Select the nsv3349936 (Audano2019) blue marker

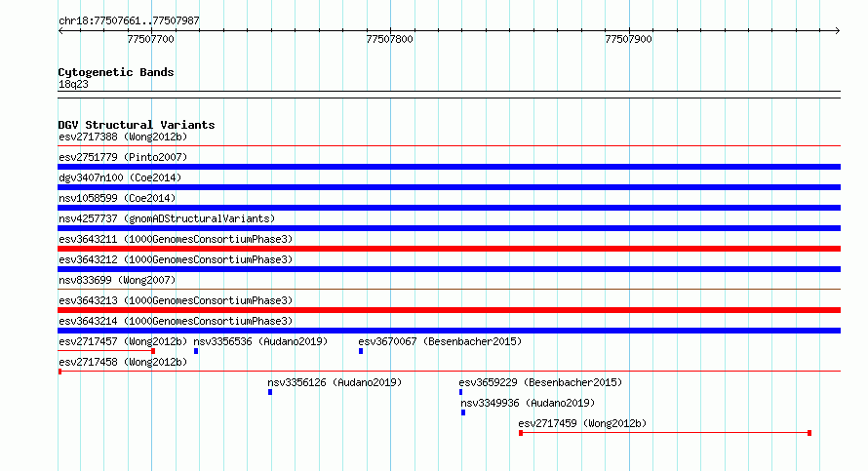coord(463,412)
